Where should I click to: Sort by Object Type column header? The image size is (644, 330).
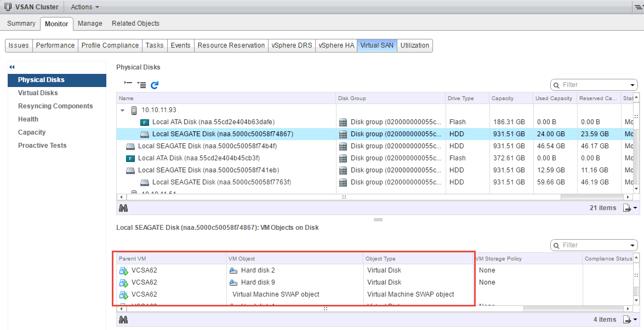418,259
